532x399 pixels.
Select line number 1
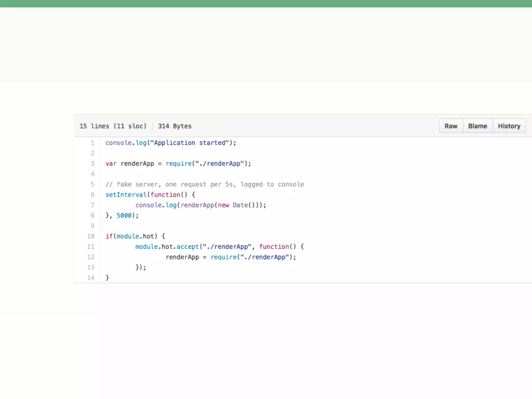coord(92,143)
